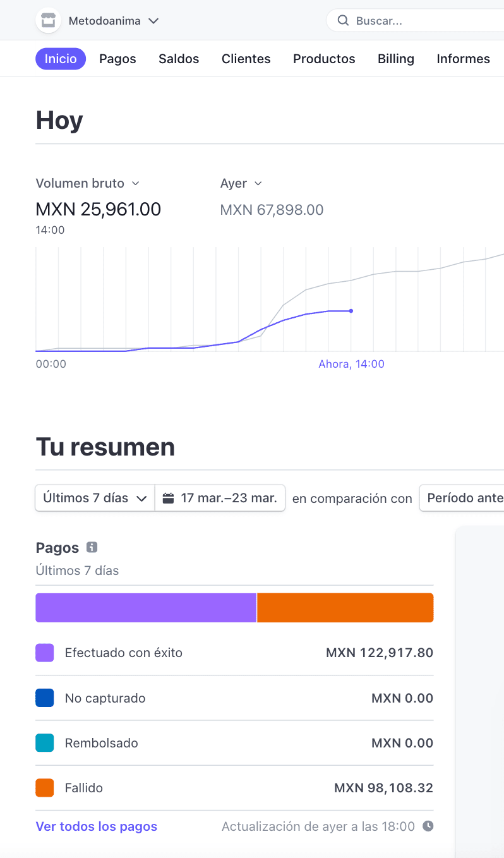Click the clock icon beside update time
Viewport: 504px width, 858px height.
point(428,826)
